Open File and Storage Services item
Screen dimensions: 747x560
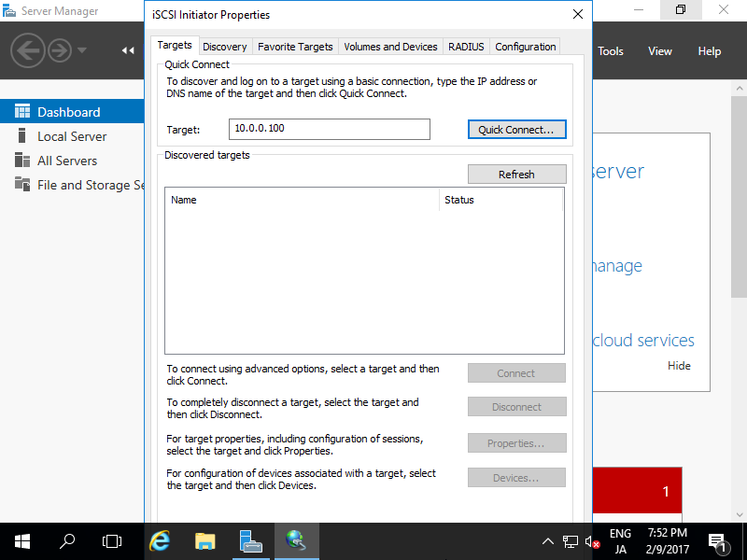(x=72, y=185)
